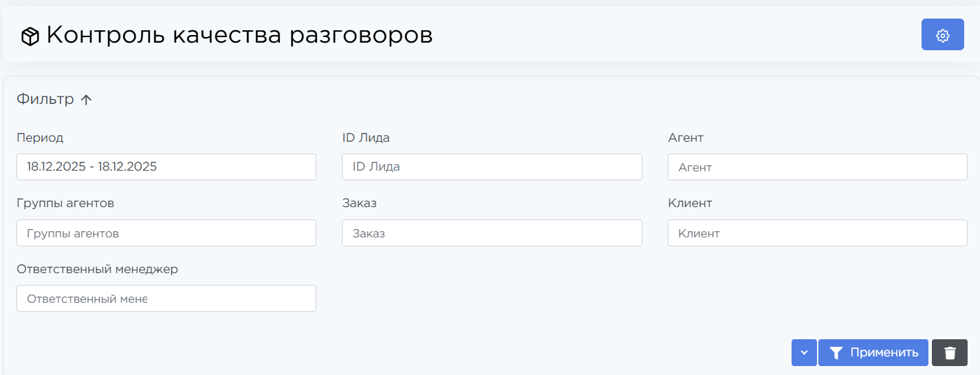Open the Группы агентов selection field
This screenshot has width=980, height=375.
tap(166, 233)
